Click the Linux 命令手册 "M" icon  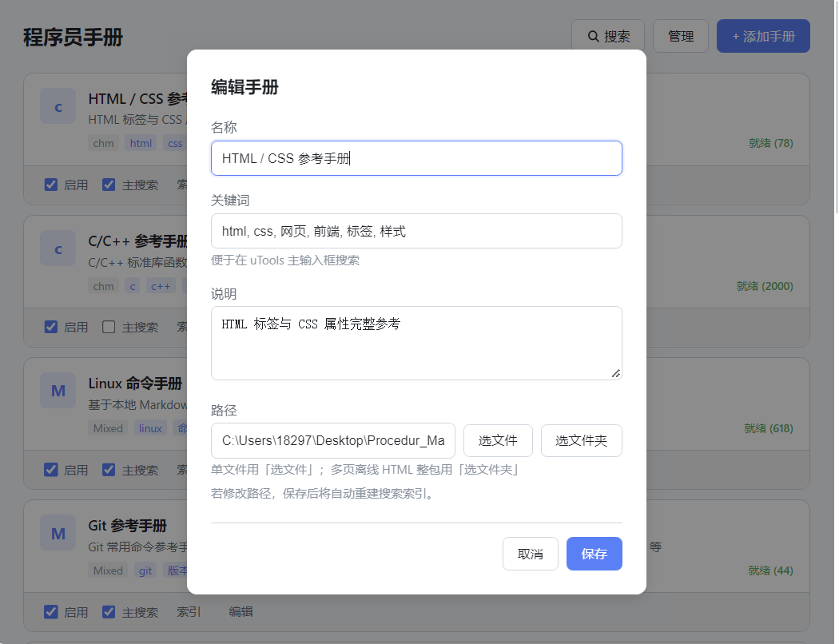58,391
